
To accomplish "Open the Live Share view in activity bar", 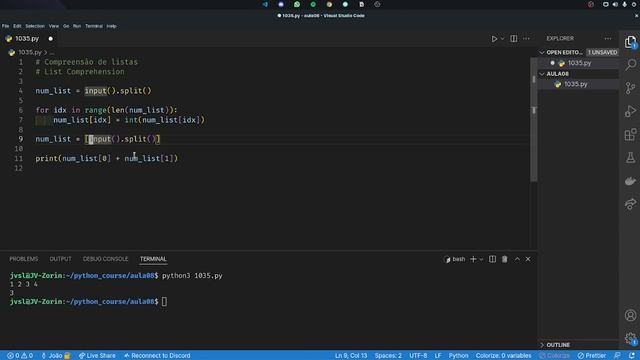I will (x=631, y=204).
